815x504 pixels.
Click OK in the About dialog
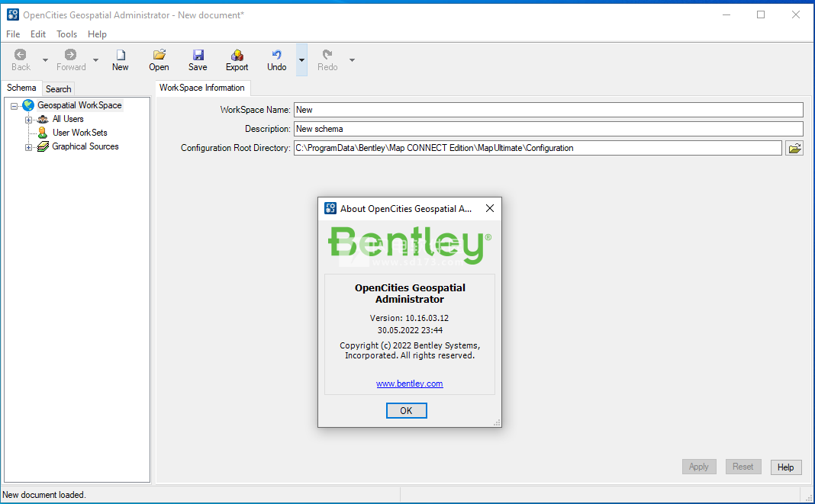point(407,410)
